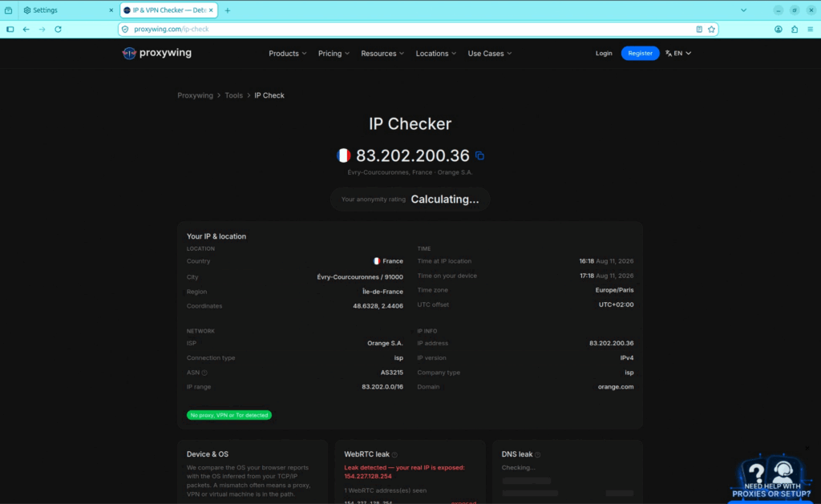This screenshot has width=821, height=504.
Task: Click the ISP value 'Orange S.A.'
Action: pyautogui.click(x=385, y=343)
